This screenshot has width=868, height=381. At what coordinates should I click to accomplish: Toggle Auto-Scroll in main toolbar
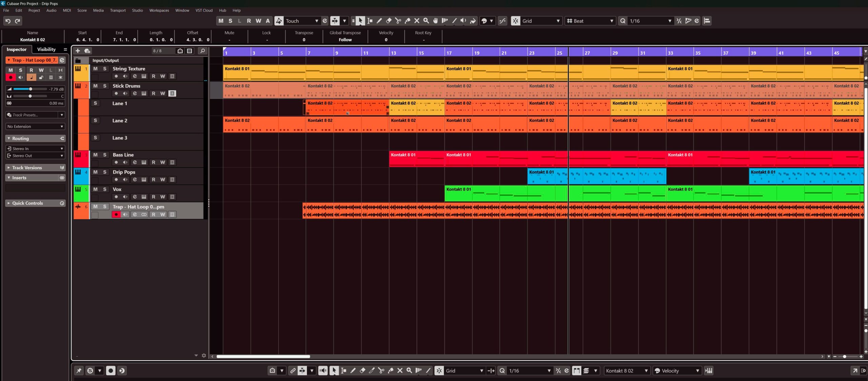(x=335, y=21)
